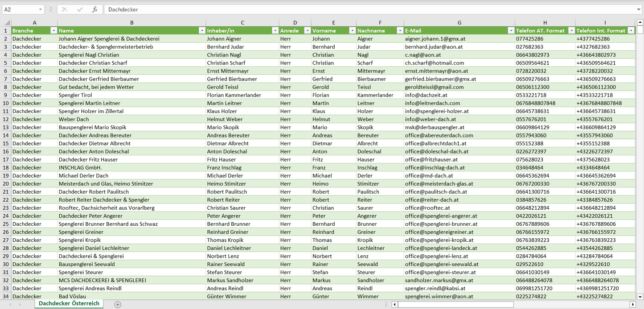Click the Select All corner triangle
Viewport: 644px width, 309px height.
point(6,23)
